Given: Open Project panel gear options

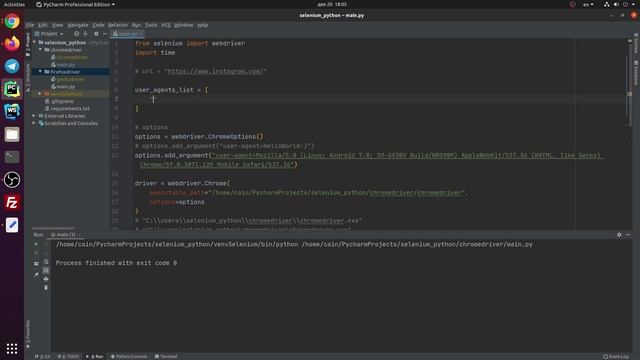Looking at the screenshot, I should (x=96, y=34).
